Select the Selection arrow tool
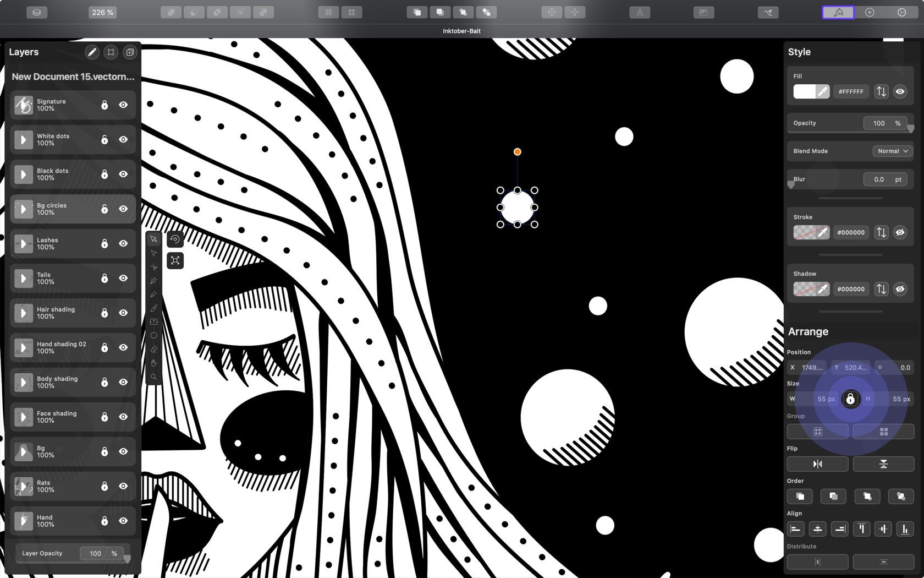924x578 pixels. pyautogui.click(x=154, y=239)
